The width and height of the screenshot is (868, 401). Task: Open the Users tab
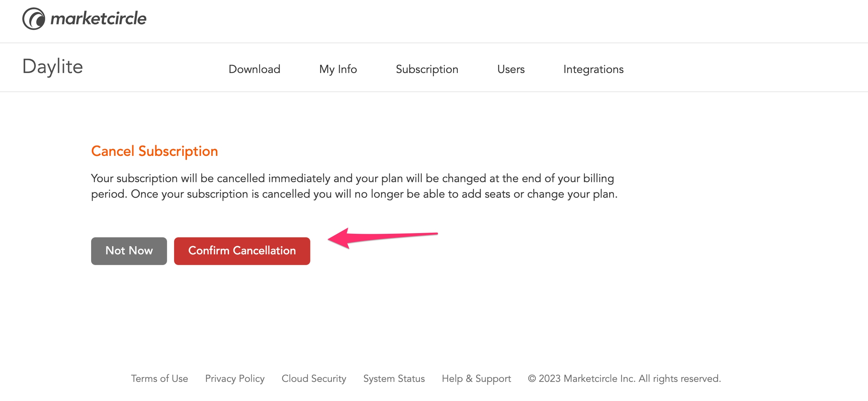coord(511,69)
